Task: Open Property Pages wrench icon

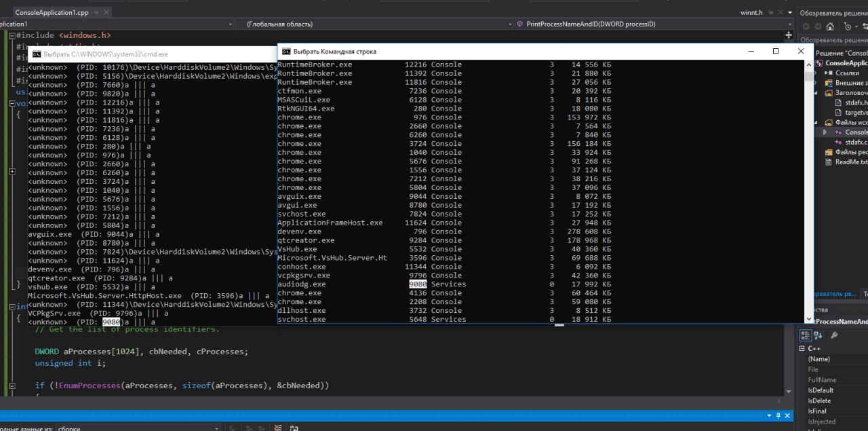Action: pyautogui.click(x=834, y=335)
